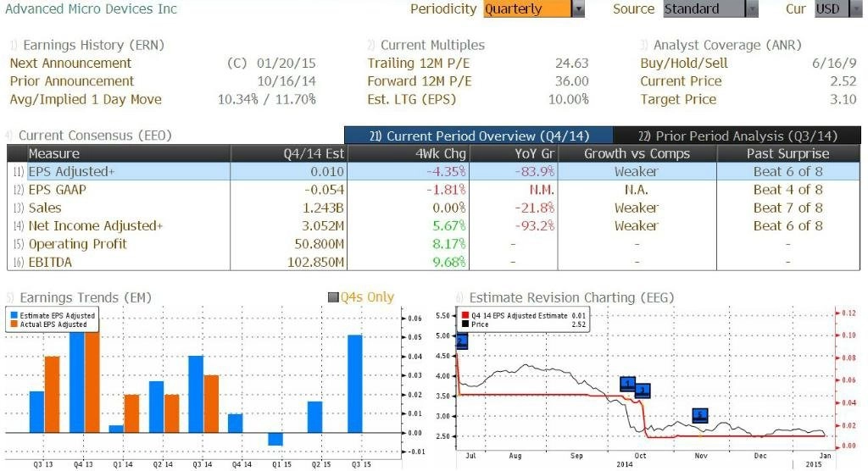Select the EPS GAAP measure row

point(433,190)
